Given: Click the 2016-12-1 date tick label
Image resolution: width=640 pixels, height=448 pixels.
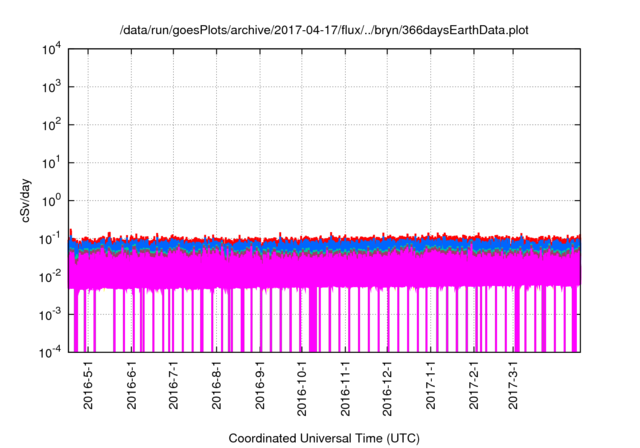Looking at the screenshot, I should pyautogui.click(x=387, y=390).
